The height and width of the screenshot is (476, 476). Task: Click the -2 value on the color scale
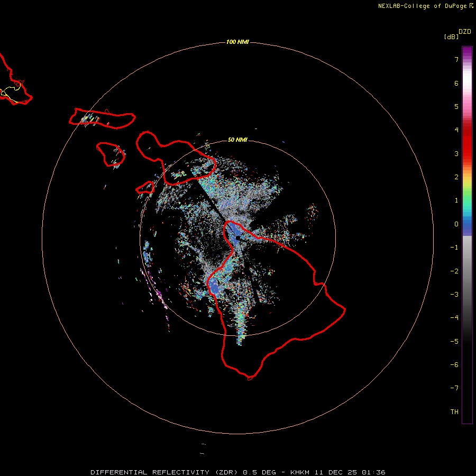pyautogui.click(x=454, y=271)
